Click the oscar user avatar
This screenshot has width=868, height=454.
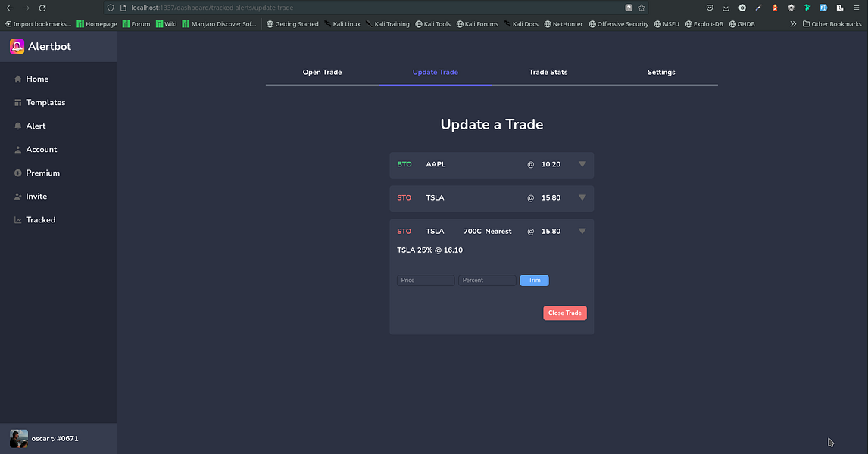point(19,439)
